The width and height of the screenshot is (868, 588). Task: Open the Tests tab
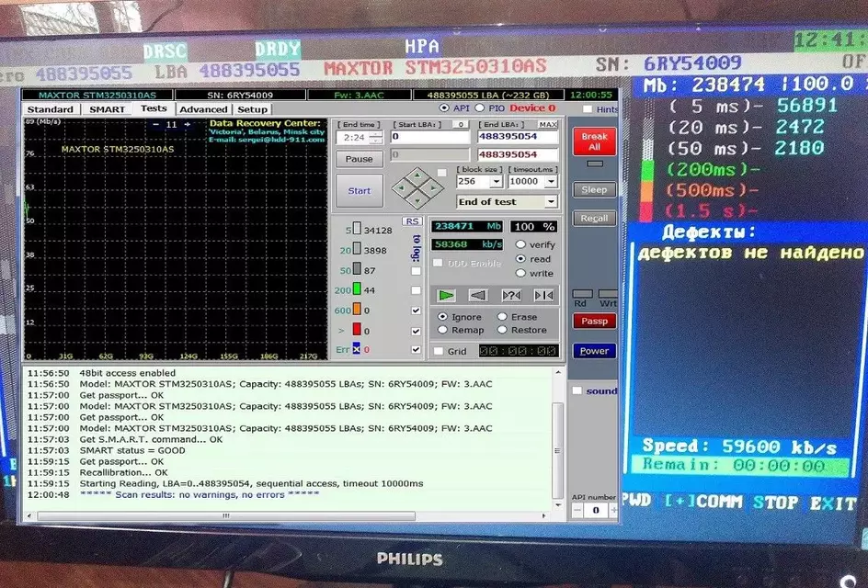click(154, 107)
